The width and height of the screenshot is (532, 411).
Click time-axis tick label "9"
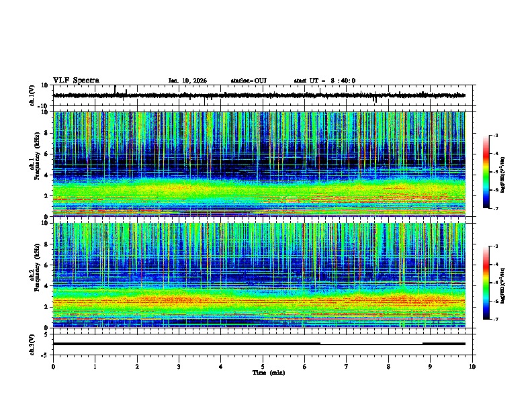coord(430,367)
